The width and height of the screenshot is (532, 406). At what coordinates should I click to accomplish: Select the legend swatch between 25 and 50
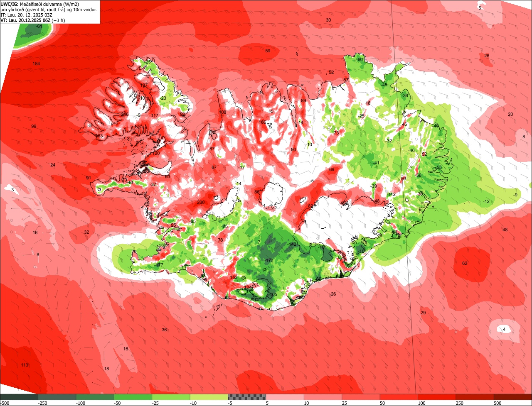[361, 397]
